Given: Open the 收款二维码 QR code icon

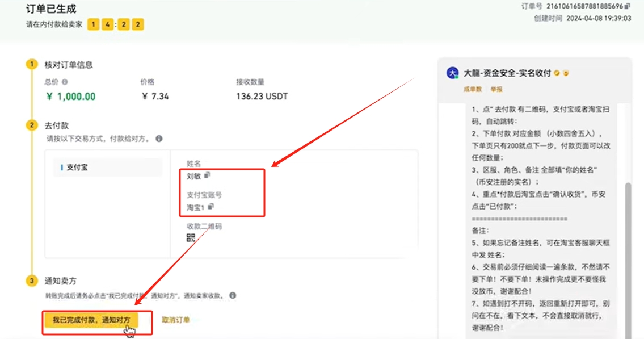Looking at the screenshot, I should [191, 237].
